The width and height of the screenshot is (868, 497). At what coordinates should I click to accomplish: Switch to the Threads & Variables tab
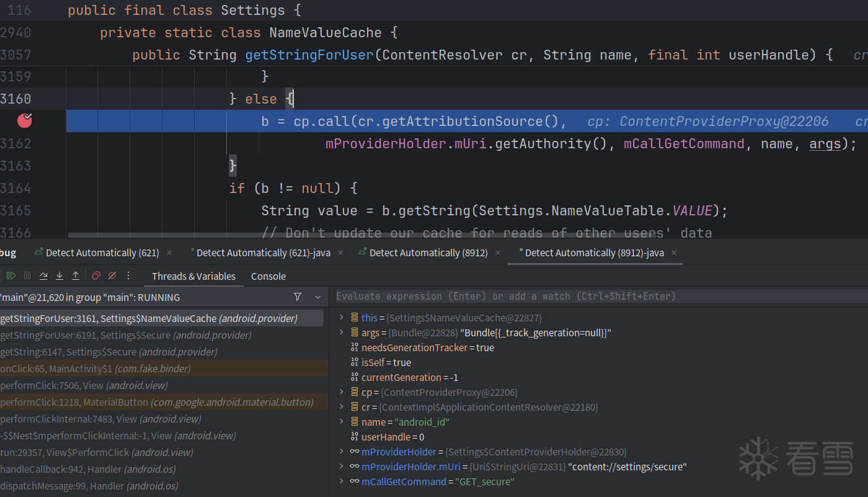coord(193,276)
